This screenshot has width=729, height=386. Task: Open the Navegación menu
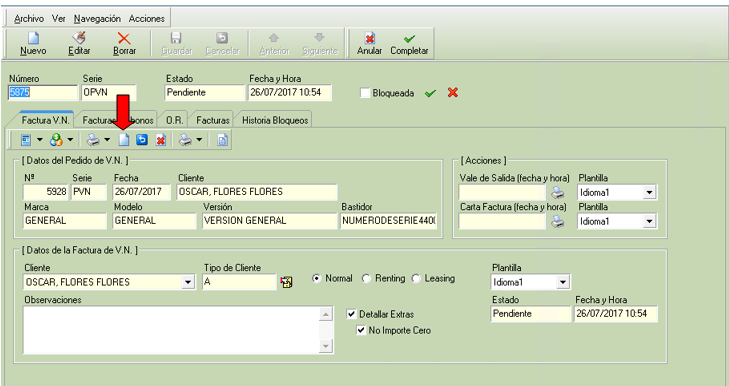[97, 19]
